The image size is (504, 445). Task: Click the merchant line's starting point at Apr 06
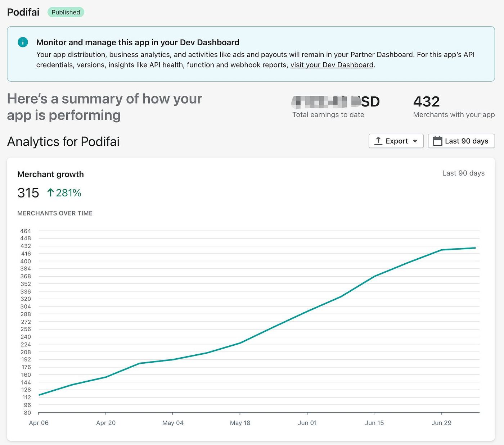coord(39,395)
